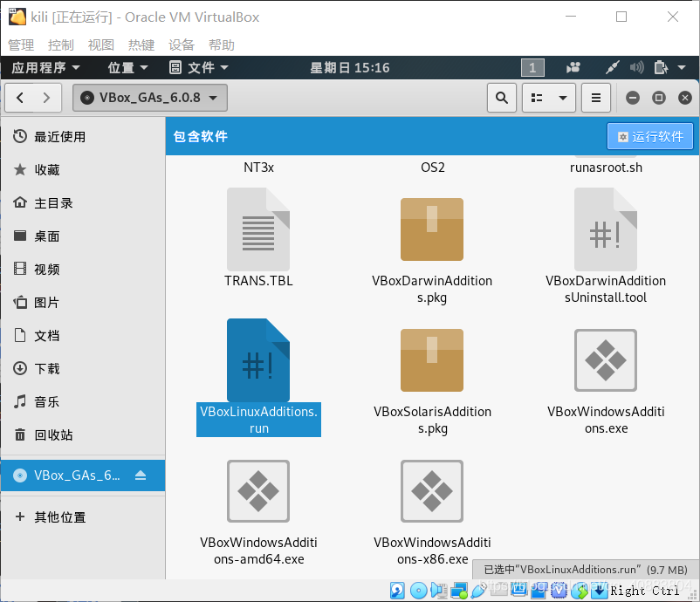Viewport: 700px width, 602px height.
Task: Go back with the left arrow button
Action: pyautogui.click(x=20, y=98)
